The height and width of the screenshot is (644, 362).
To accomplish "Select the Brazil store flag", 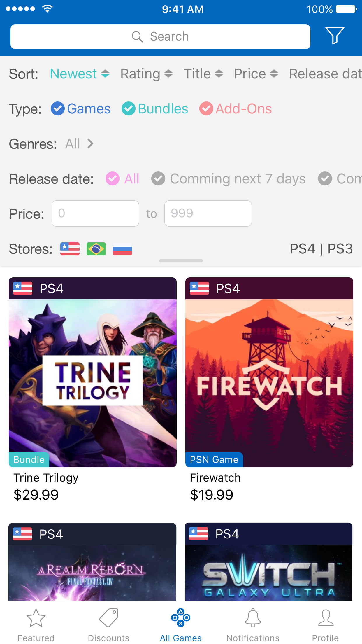I will (x=96, y=249).
